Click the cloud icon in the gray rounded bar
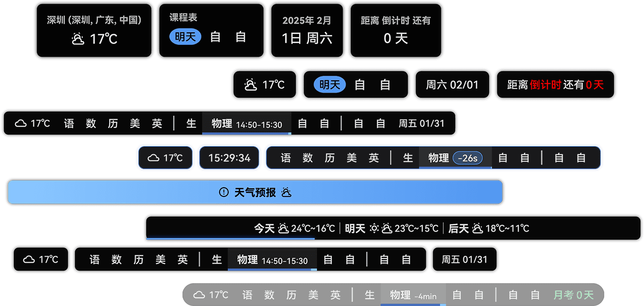 click(x=199, y=295)
